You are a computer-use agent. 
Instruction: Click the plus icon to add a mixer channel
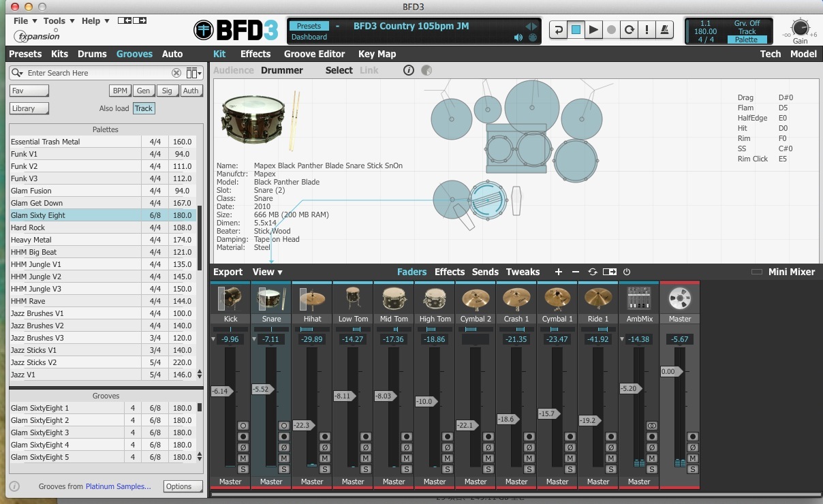pos(559,272)
